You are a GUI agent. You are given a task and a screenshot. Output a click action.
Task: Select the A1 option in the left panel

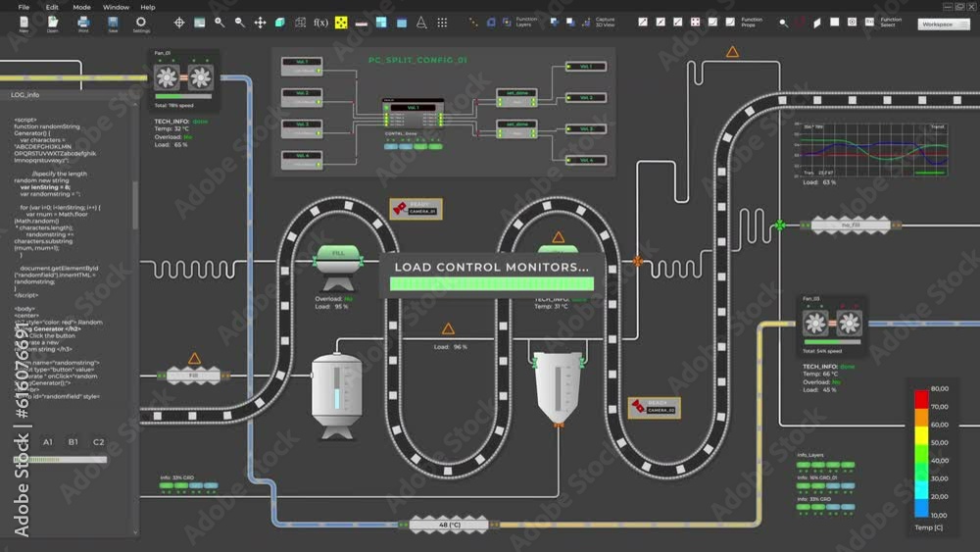[x=47, y=442]
